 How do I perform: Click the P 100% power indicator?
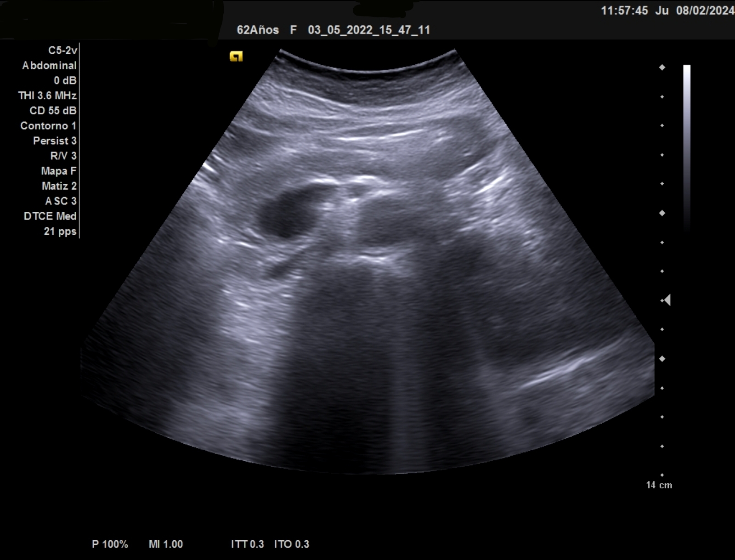[110, 544]
